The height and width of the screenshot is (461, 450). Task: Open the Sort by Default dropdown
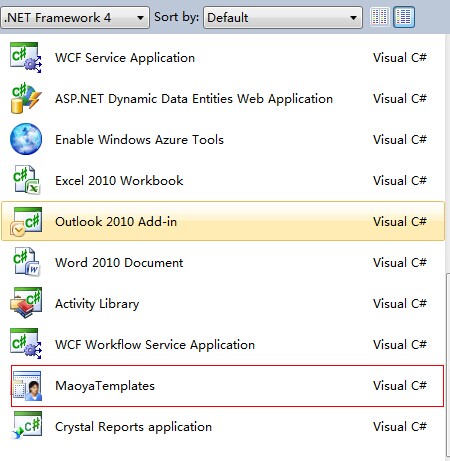pyautogui.click(x=283, y=17)
